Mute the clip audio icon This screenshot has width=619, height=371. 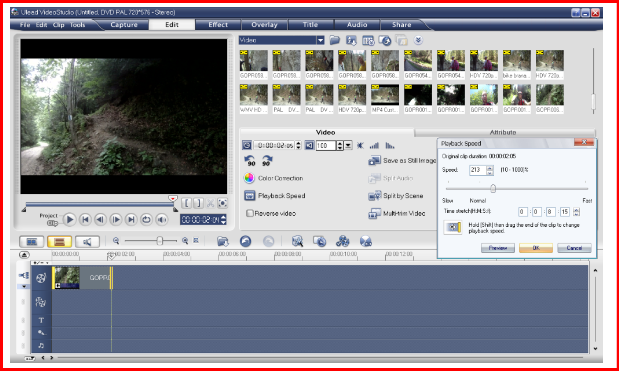pos(360,146)
